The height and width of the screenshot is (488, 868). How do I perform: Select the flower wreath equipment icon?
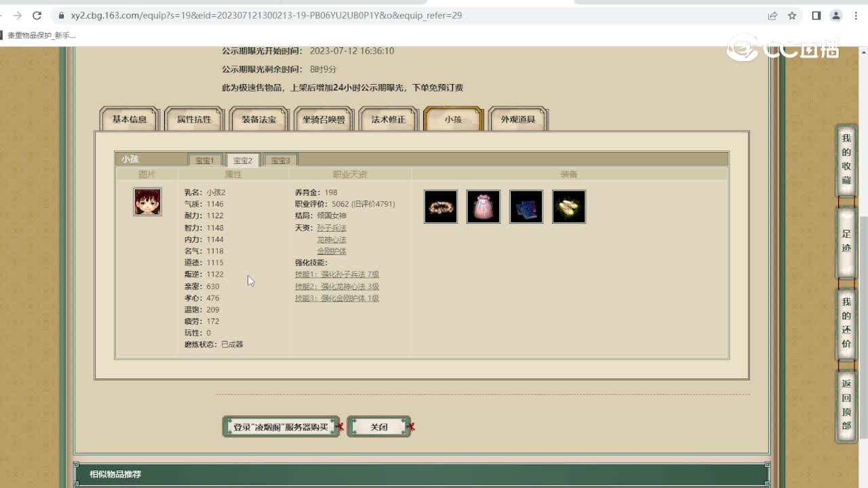click(x=441, y=207)
